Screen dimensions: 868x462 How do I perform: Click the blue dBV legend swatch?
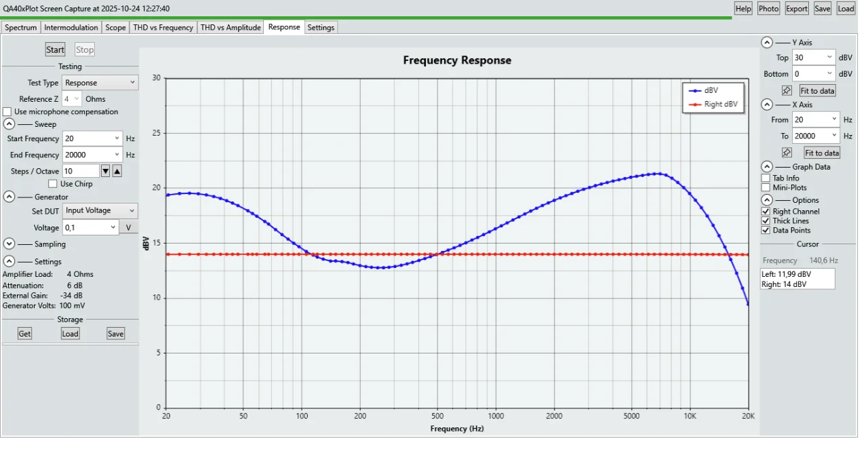coord(695,90)
